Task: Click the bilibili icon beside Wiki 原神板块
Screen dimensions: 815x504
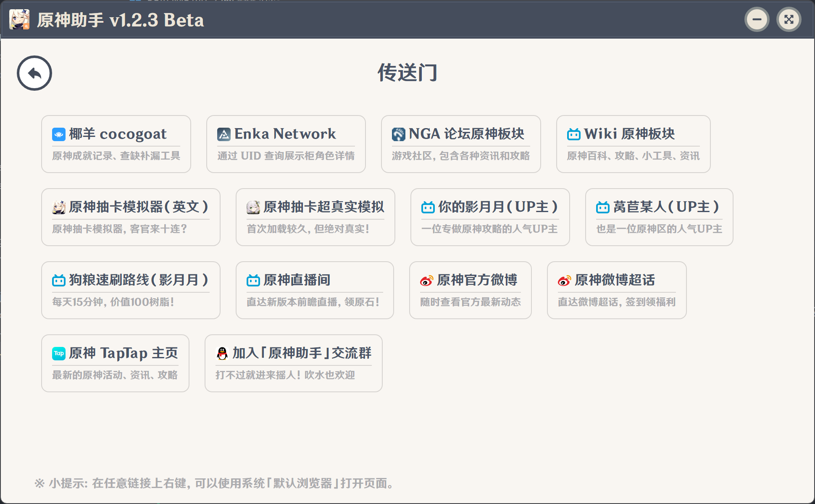Action: [x=574, y=134]
